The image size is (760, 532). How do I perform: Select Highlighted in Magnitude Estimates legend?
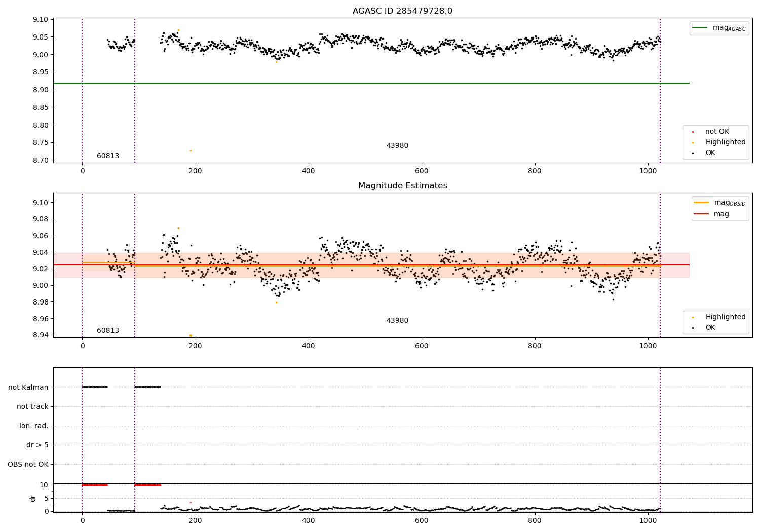pyautogui.click(x=719, y=317)
